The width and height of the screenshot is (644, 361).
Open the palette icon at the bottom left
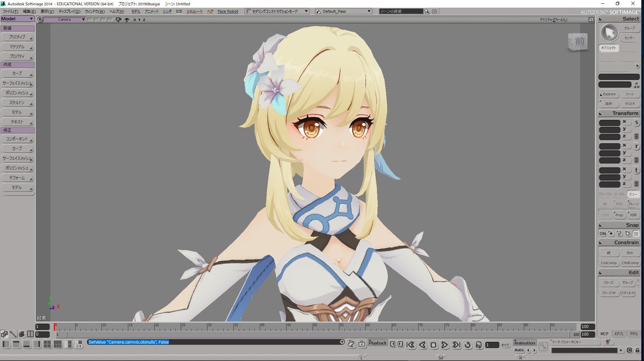21,334
